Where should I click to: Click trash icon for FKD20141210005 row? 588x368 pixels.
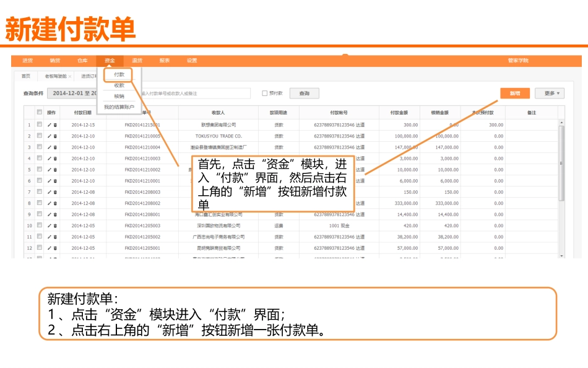pos(55,136)
